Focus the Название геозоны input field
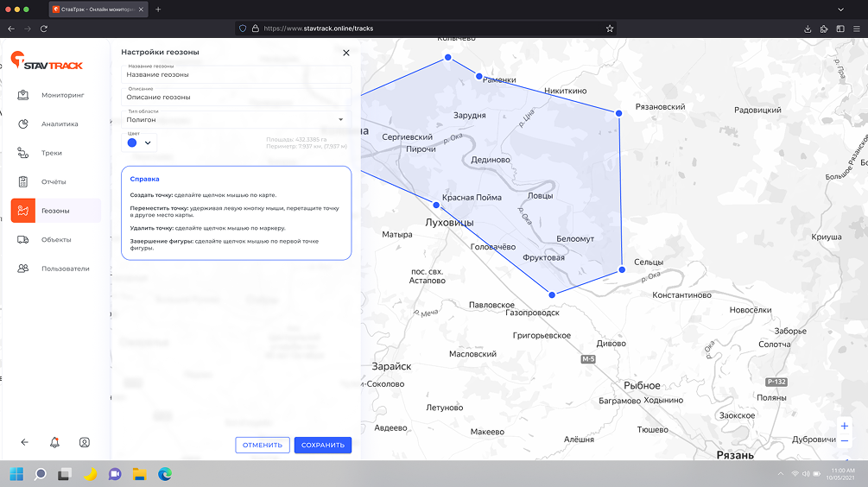Screen dimensions: 868x487 pyautogui.click(x=236, y=75)
